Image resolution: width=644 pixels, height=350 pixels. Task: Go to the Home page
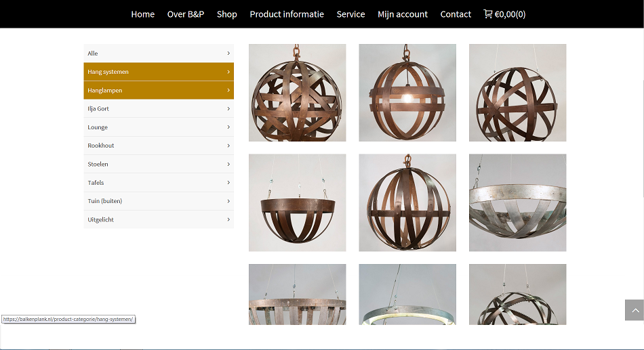143,14
